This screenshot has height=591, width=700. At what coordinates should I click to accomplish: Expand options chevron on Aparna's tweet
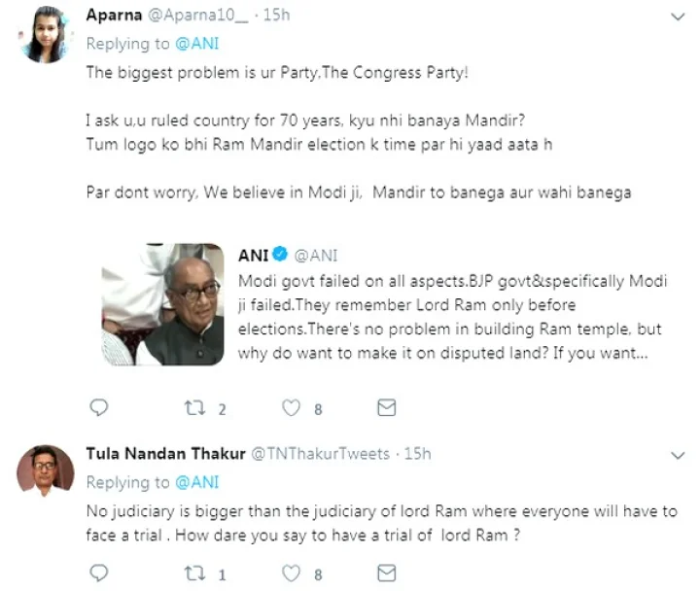point(678,17)
